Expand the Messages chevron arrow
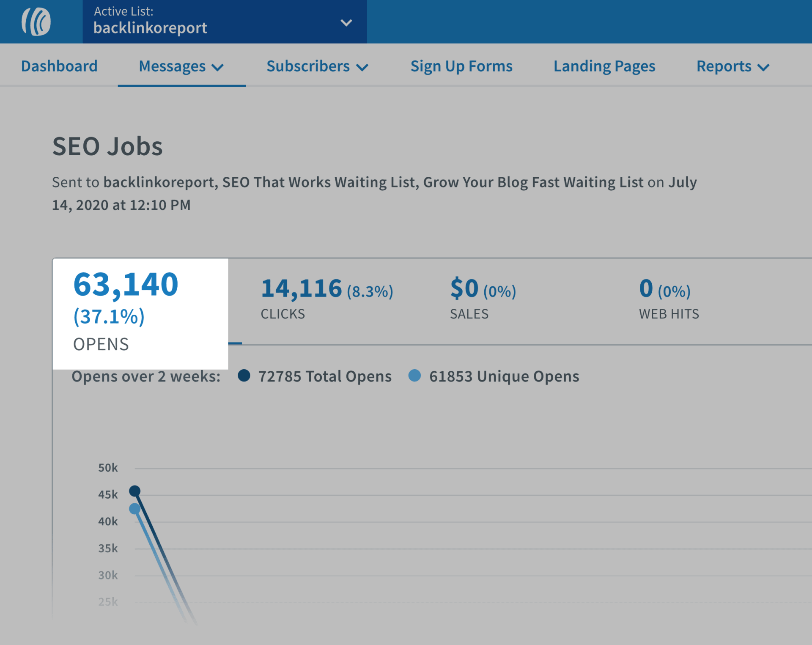The width and height of the screenshot is (812, 645). tap(218, 67)
